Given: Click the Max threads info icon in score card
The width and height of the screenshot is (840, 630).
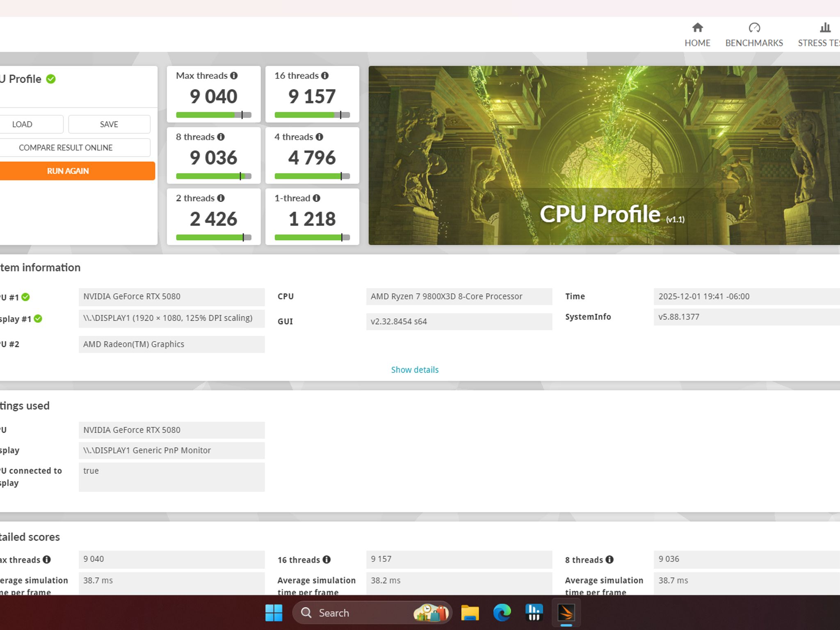Looking at the screenshot, I should [234, 75].
